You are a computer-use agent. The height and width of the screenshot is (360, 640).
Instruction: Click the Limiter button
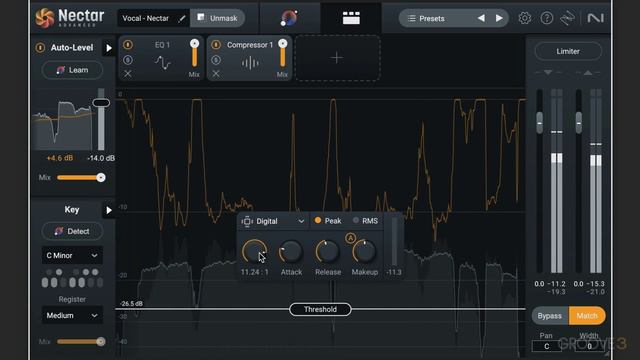568,51
